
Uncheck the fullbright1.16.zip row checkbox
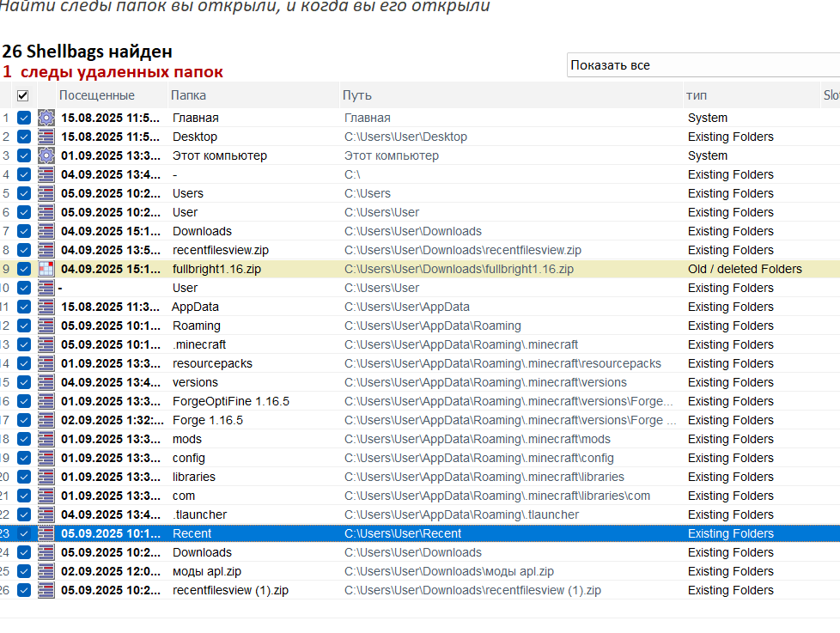23,269
